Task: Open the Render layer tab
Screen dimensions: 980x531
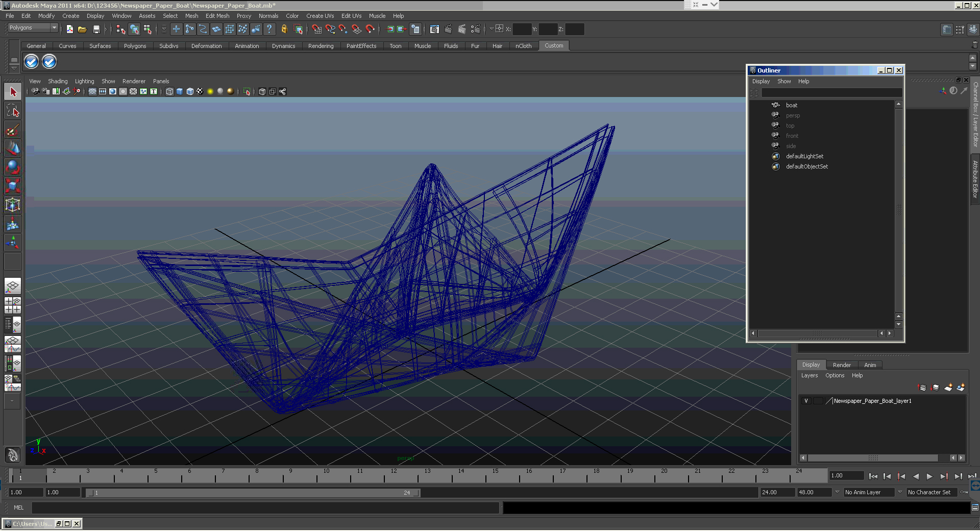Action: point(842,365)
